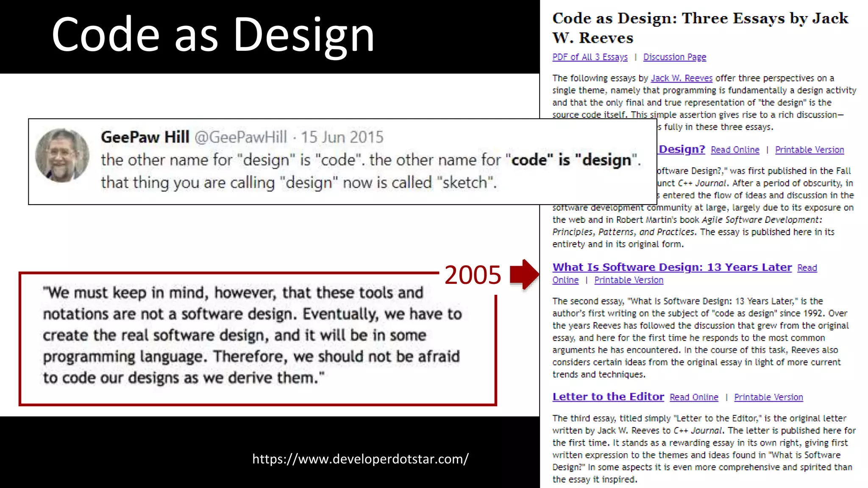868x488 pixels.
Task: Open Printable Version of Letter to the Editor
Action: 768,397
